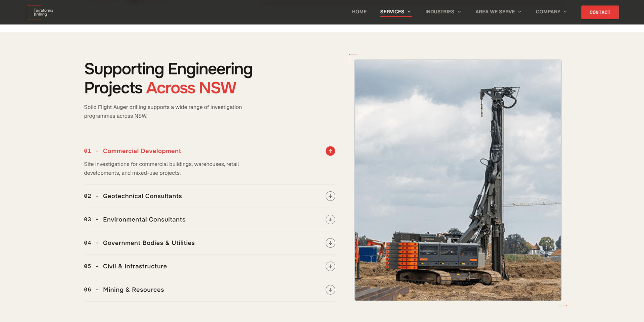Select the Services menu label

(x=392, y=12)
